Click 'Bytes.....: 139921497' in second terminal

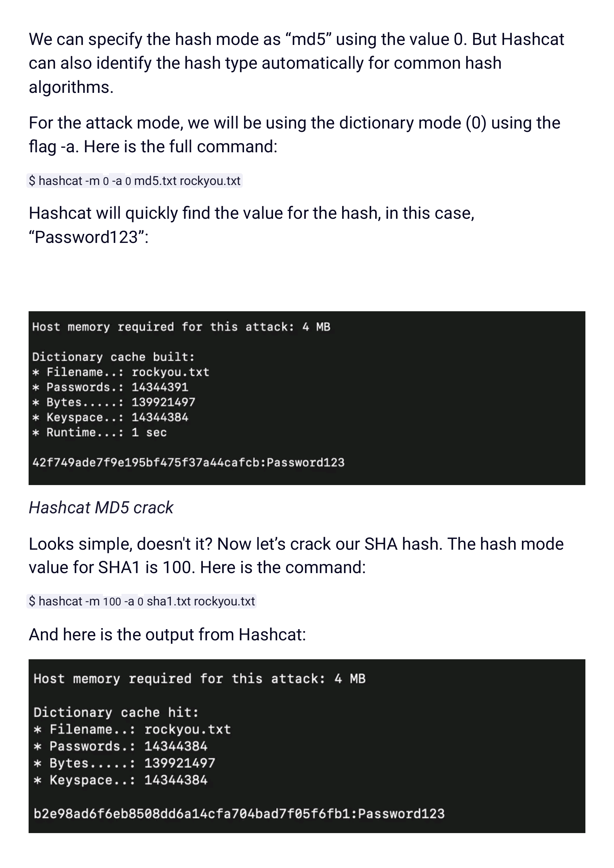124,763
